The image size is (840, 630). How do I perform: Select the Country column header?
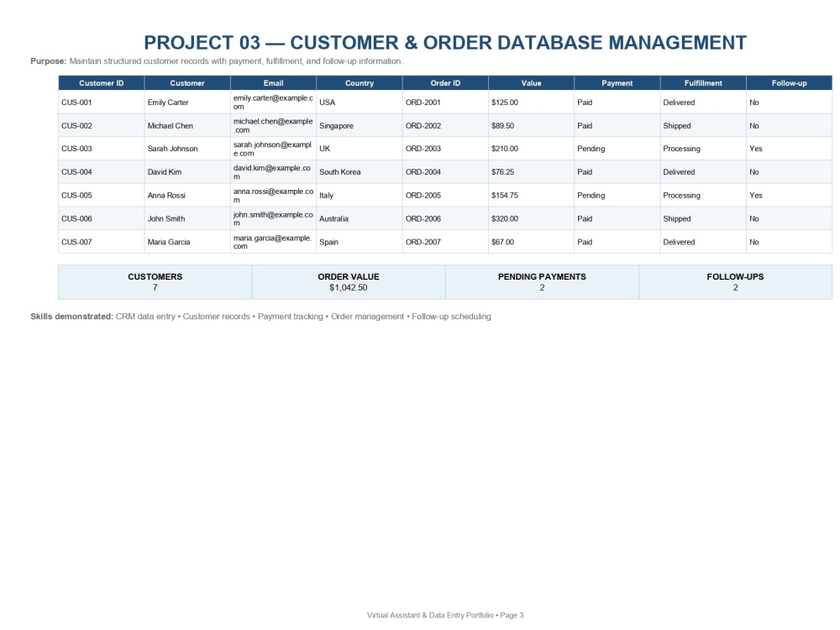[360, 83]
